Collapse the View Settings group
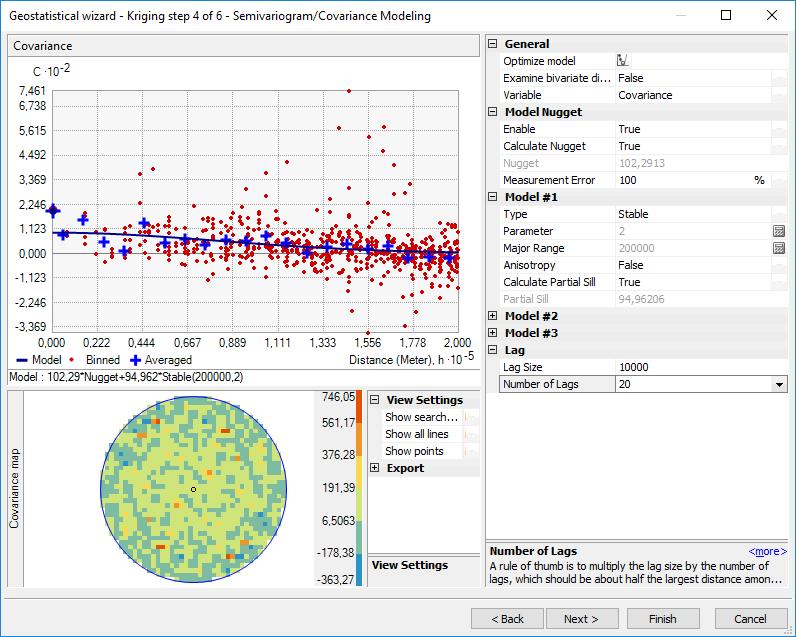796x637 pixels. click(375, 399)
